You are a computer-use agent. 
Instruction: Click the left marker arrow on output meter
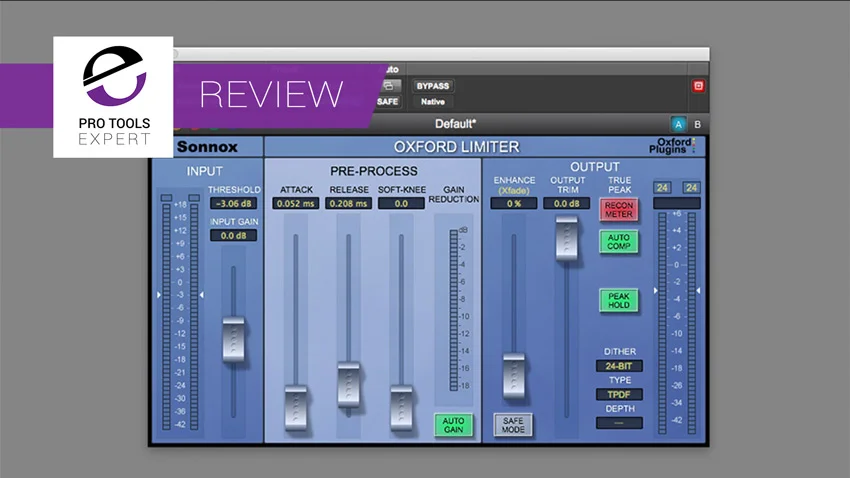(655, 291)
